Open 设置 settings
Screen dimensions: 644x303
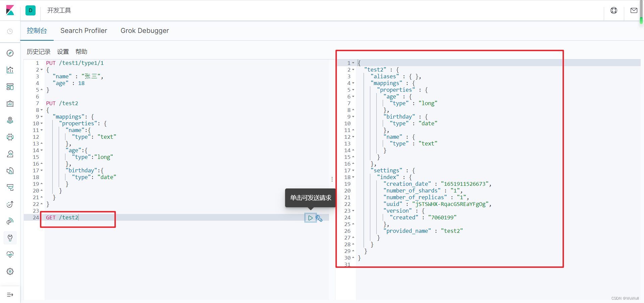pyautogui.click(x=63, y=52)
